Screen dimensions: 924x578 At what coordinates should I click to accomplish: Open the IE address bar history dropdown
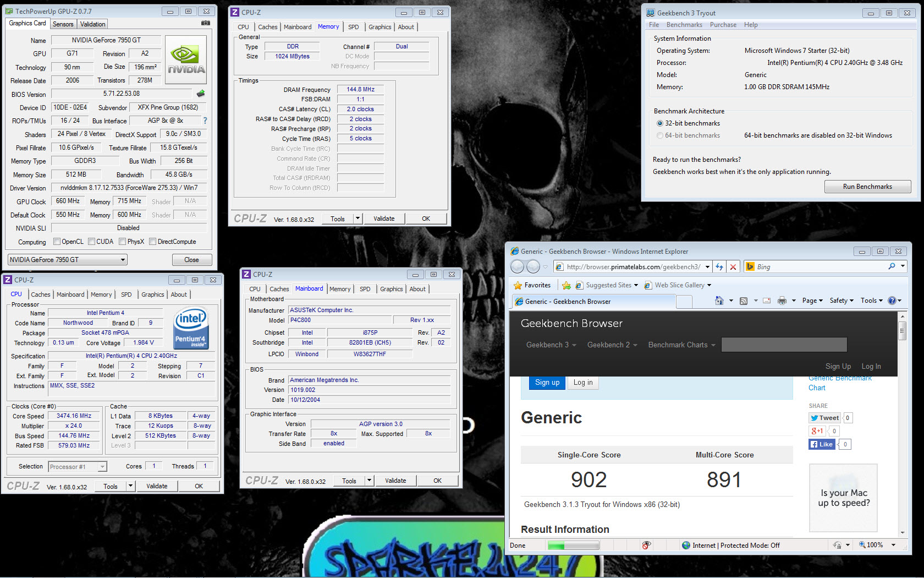(707, 267)
